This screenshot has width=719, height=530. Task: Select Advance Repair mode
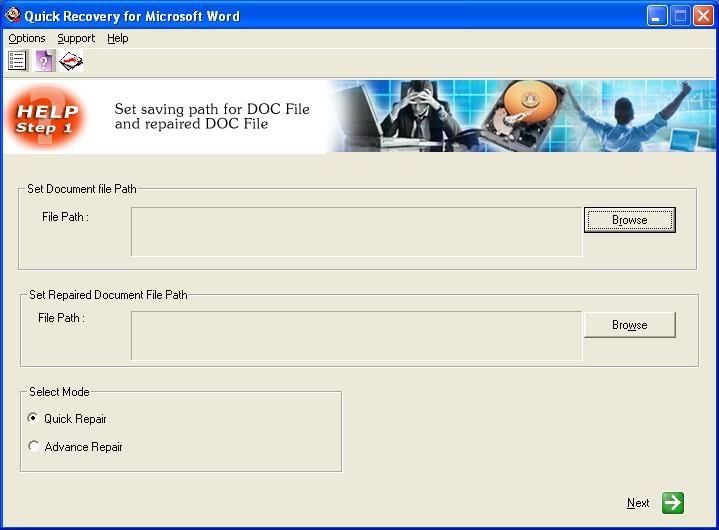click(75, 447)
